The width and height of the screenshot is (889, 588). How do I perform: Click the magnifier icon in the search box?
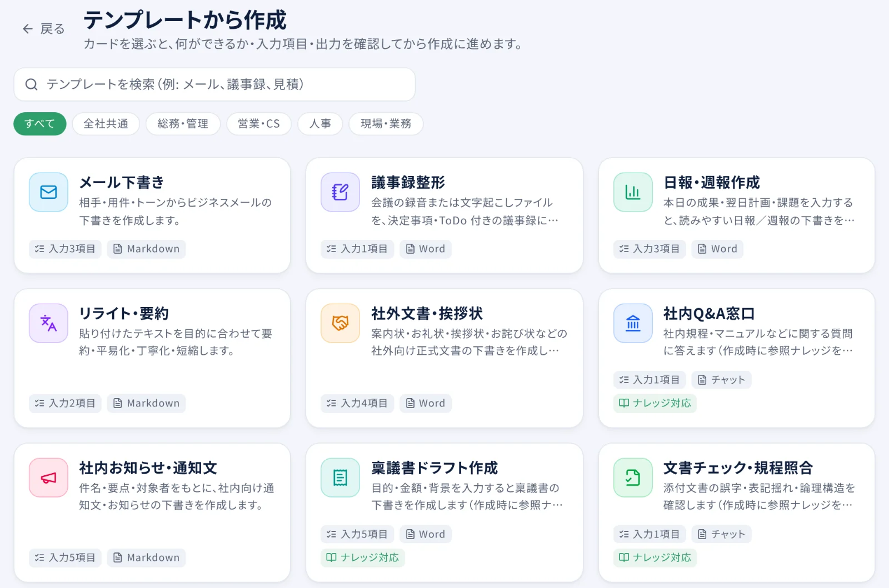[32, 84]
